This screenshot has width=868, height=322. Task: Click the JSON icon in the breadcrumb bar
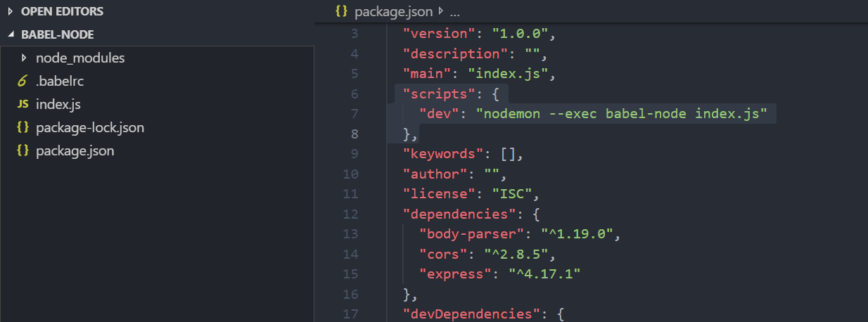(342, 12)
